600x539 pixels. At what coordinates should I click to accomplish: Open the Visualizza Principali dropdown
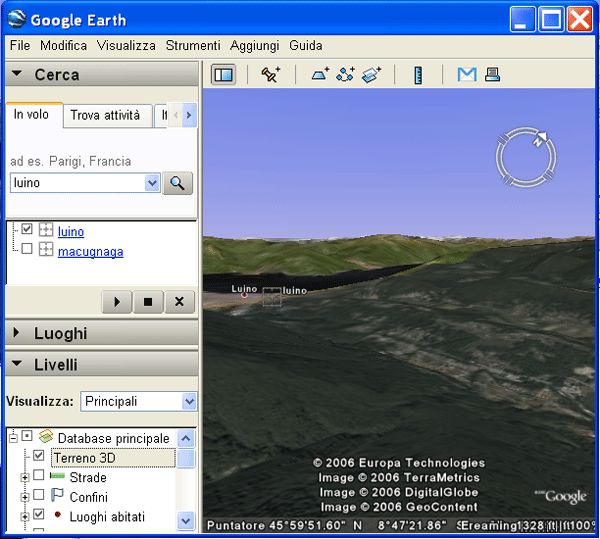point(189,402)
